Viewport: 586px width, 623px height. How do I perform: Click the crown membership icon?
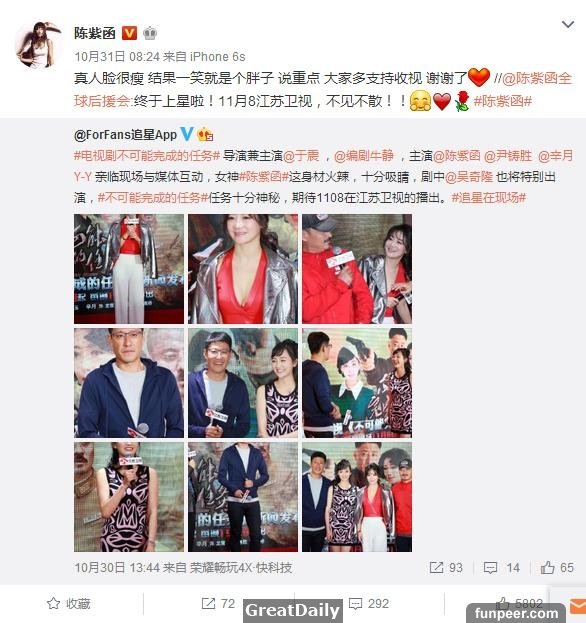[150, 33]
